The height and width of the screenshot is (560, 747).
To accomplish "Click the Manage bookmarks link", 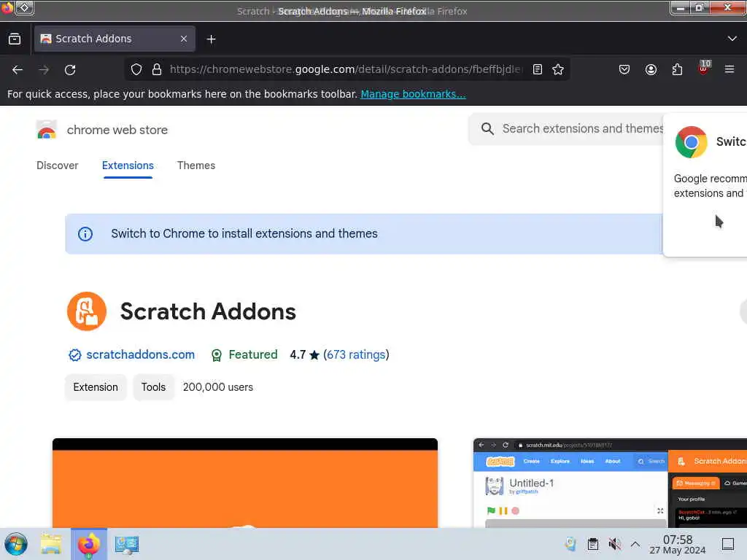I will (x=413, y=94).
